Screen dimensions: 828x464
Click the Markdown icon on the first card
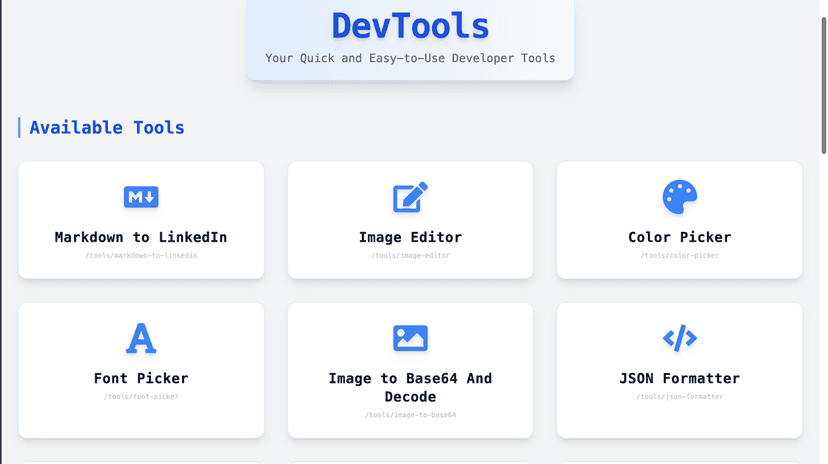[141, 197]
